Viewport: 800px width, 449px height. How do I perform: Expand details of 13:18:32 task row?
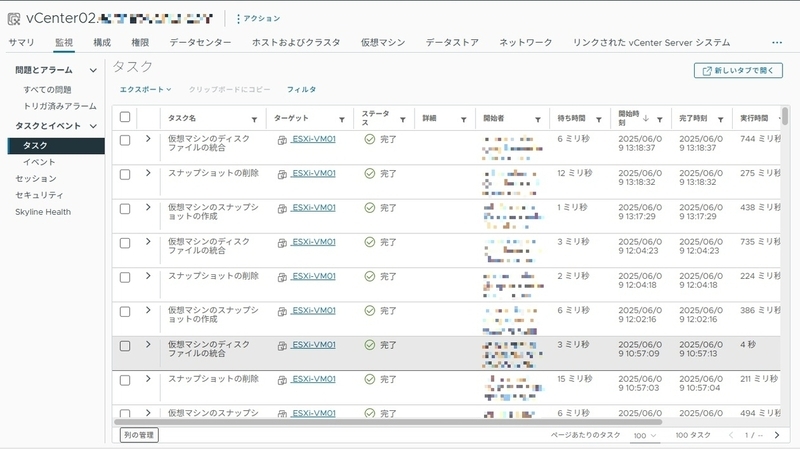coord(148,173)
